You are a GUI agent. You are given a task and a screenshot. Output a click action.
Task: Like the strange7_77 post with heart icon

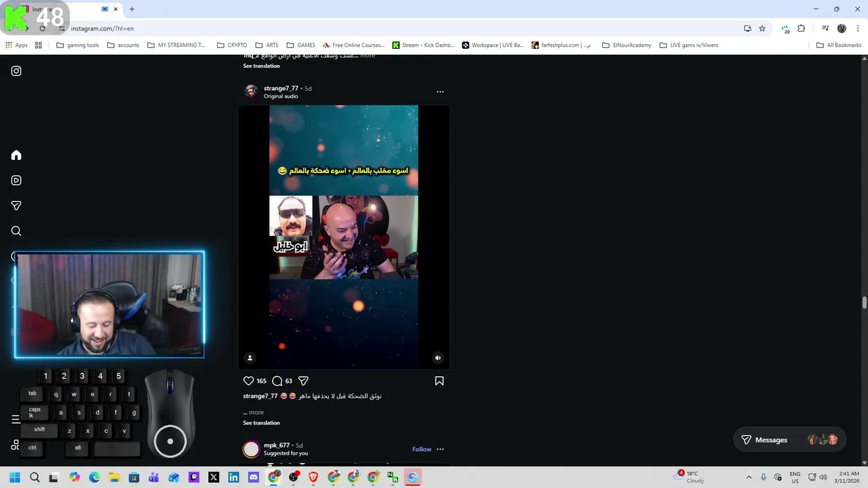pos(248,381)
